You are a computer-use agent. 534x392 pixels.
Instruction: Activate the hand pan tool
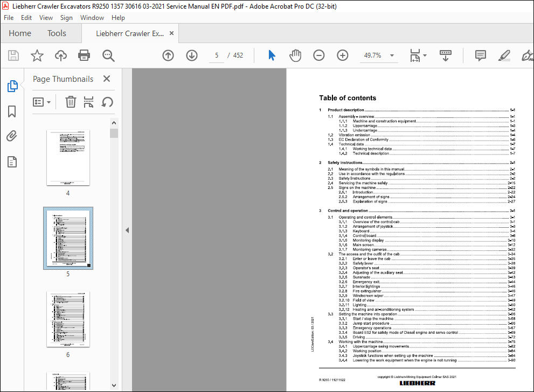point(295,55)
